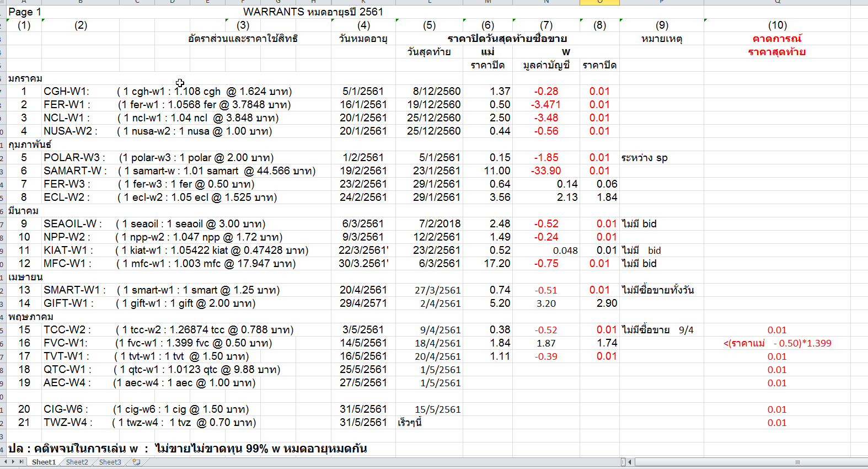868x469 pixels.
Task: Click the tab bar split handle
Action: [623, 462]
